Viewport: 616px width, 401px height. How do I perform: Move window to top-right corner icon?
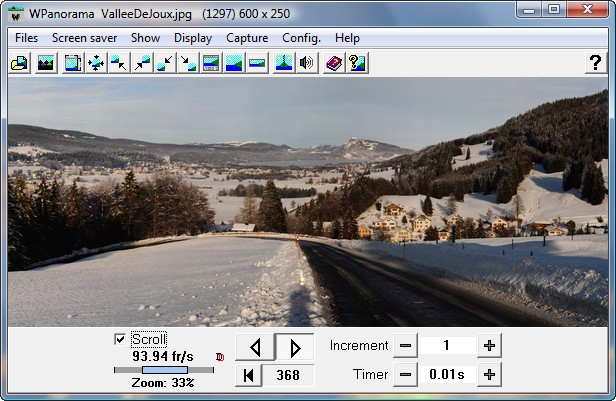point(142,63)
